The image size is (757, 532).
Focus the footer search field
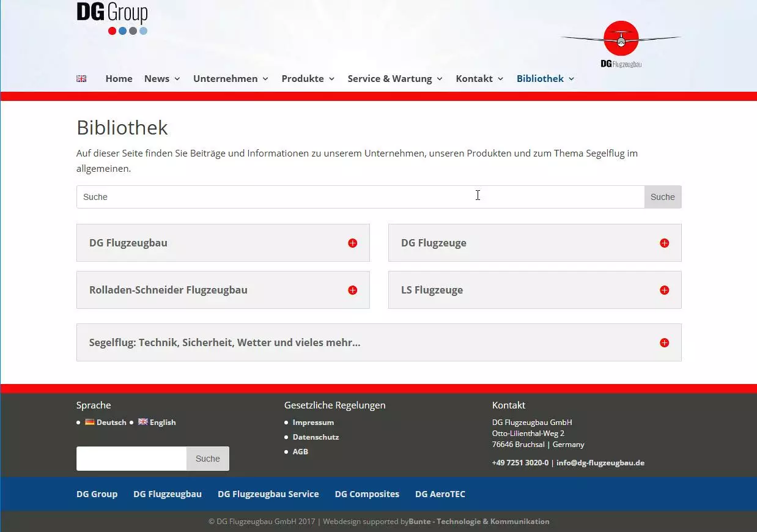point(131,459)
